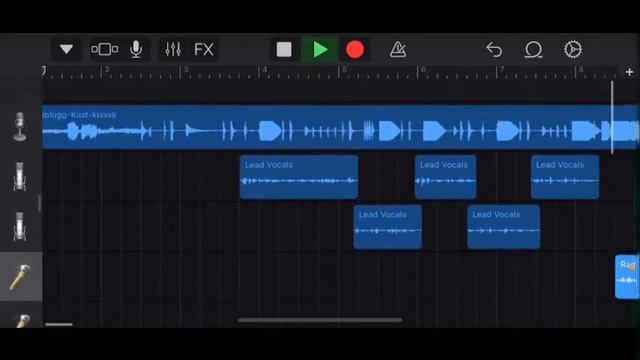Jump to bar 3 on the ruler
This screenshot has height=360, width=640.
pyautogui.click(x=186, y=69)
